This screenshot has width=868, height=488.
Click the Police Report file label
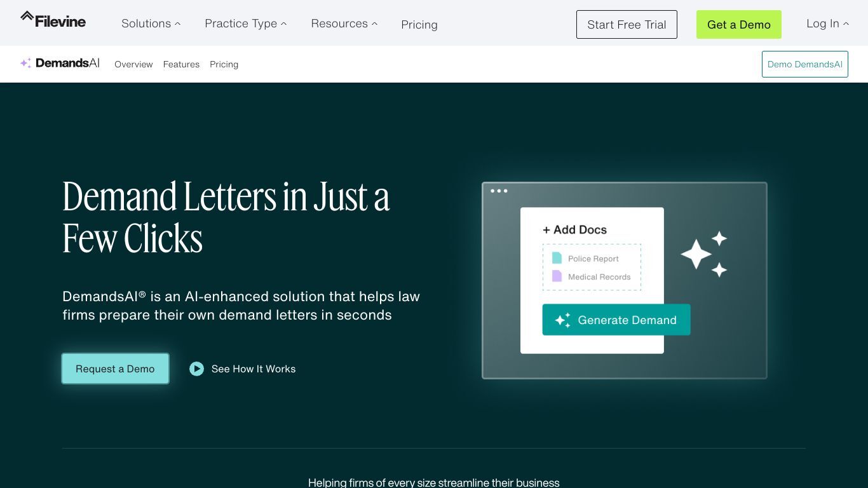tap(593, 259)
